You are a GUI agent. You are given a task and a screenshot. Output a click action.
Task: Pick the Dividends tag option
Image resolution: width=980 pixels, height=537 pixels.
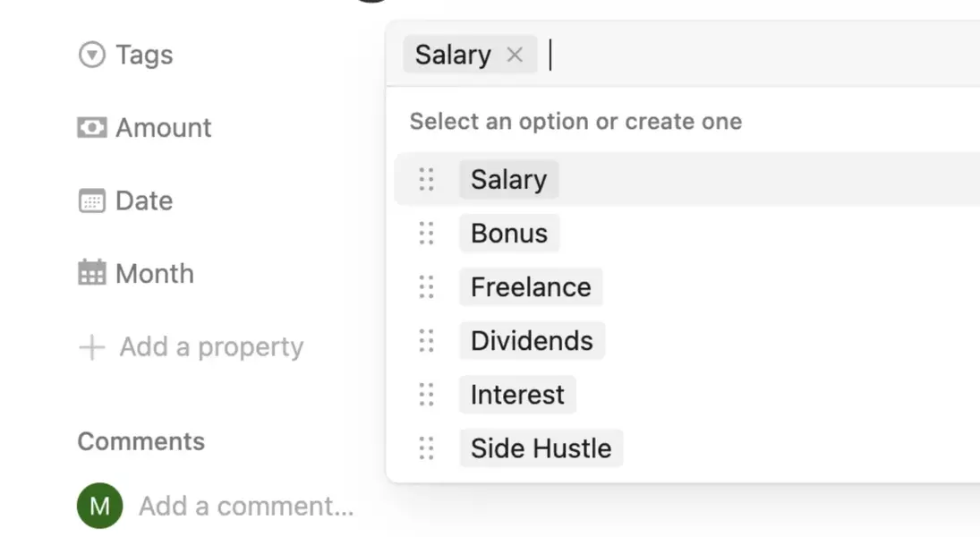coord(532,341)
